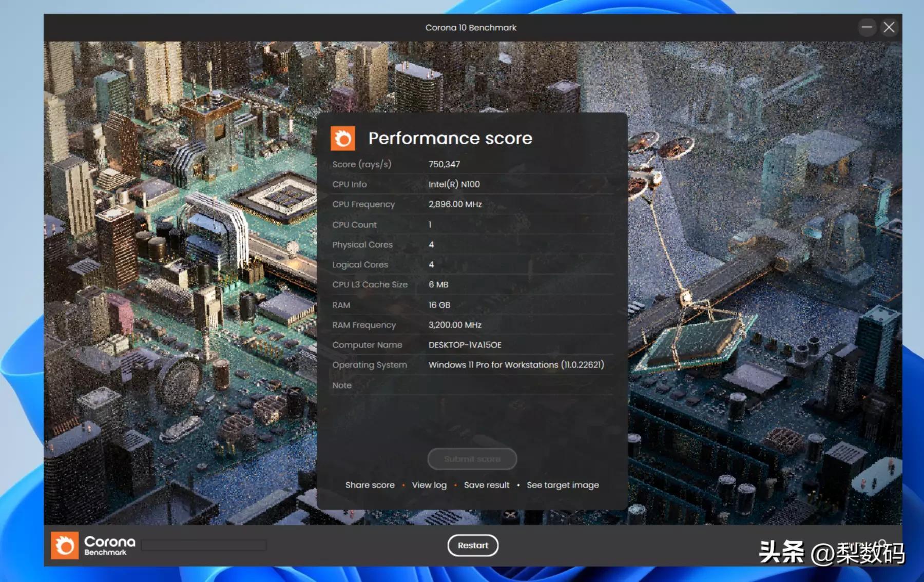This screenshot has width=924, height=582.
Task: Click the Save result link
Action: coord(487,485)
